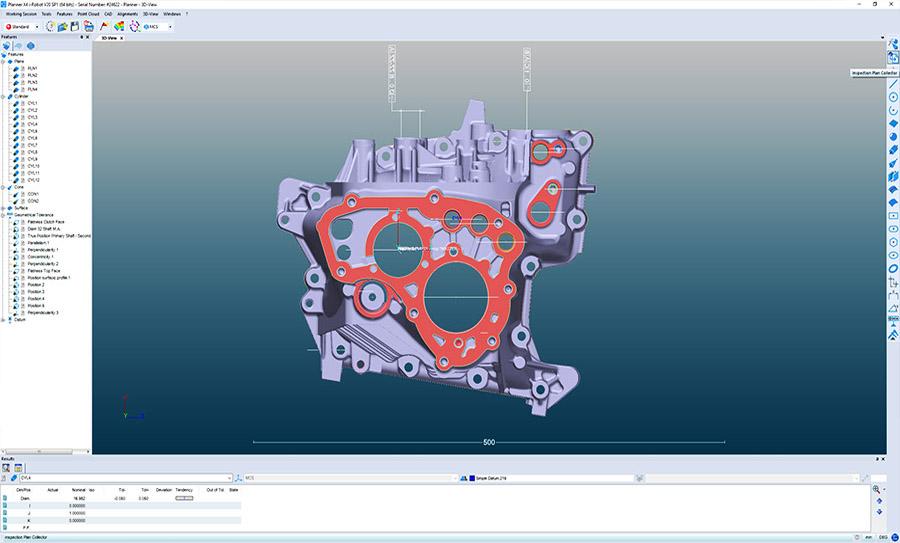The image size is (900, 543).
Task: Click the clock-shaped toolbar icon
Action: point(51,26)
